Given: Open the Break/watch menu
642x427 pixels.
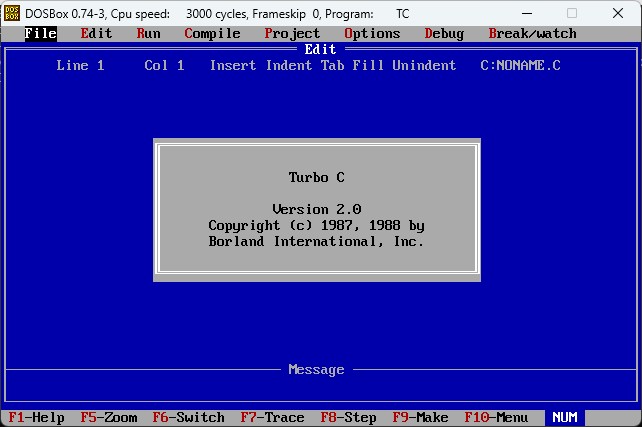Looking at the screenshot, I should click(x=533, y=34).
